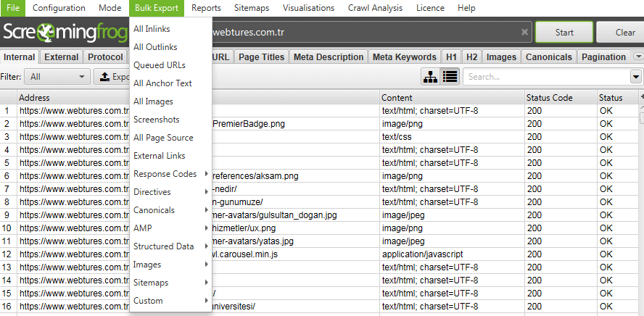The height and width of the screenshot is (316, 644).
Task: Click the Export button with upload icon
Action: (x=112, y=77)
